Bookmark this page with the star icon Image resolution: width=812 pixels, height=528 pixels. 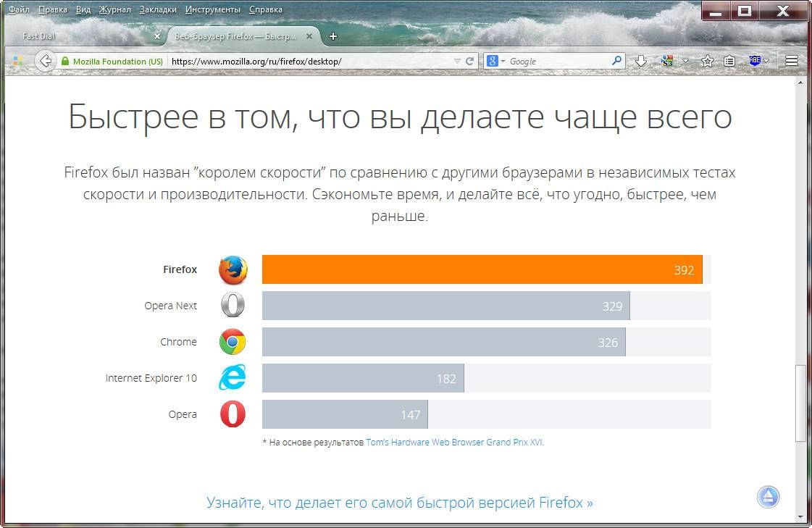(x=707, y=61)
